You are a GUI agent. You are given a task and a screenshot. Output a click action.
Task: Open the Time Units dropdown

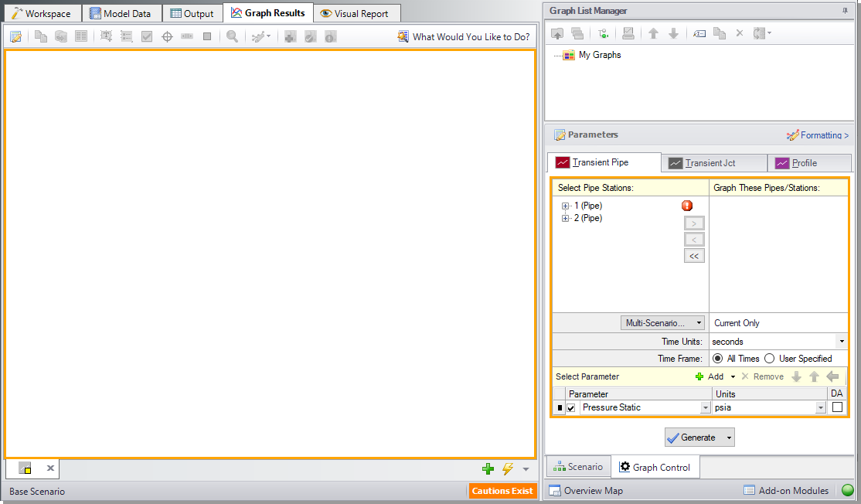click(840, 342)
